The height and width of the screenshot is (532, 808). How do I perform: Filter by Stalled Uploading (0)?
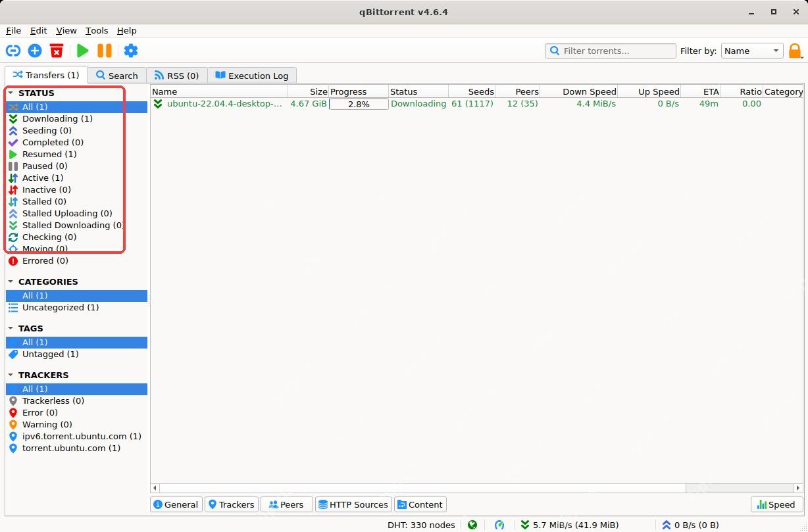click(x=67, y=213)
